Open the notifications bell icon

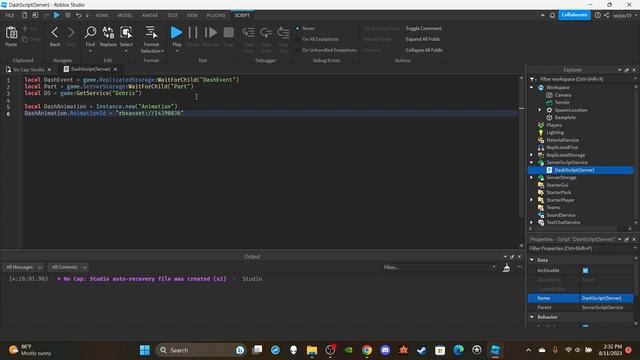[552, 15]
